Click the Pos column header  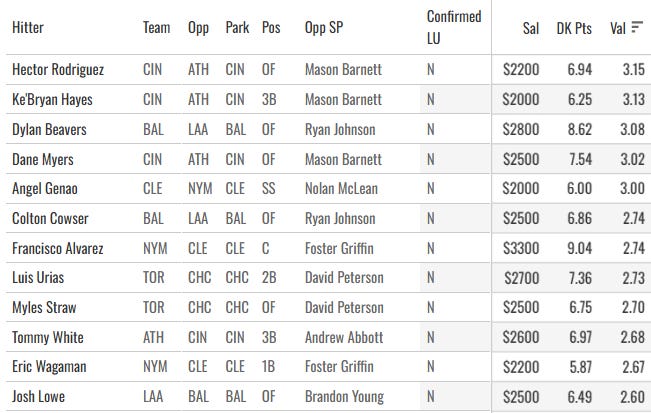pyautogui.click(x=271, y=27)
